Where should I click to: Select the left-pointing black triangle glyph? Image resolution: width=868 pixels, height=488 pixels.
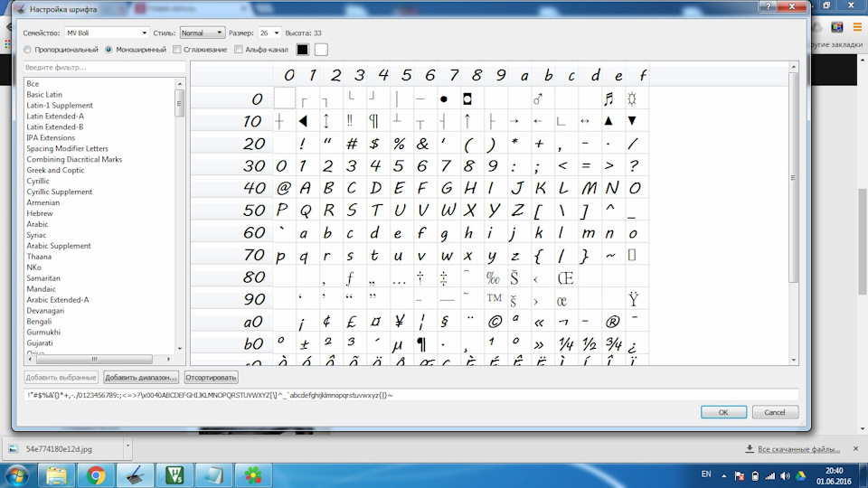tap(303, 121)
